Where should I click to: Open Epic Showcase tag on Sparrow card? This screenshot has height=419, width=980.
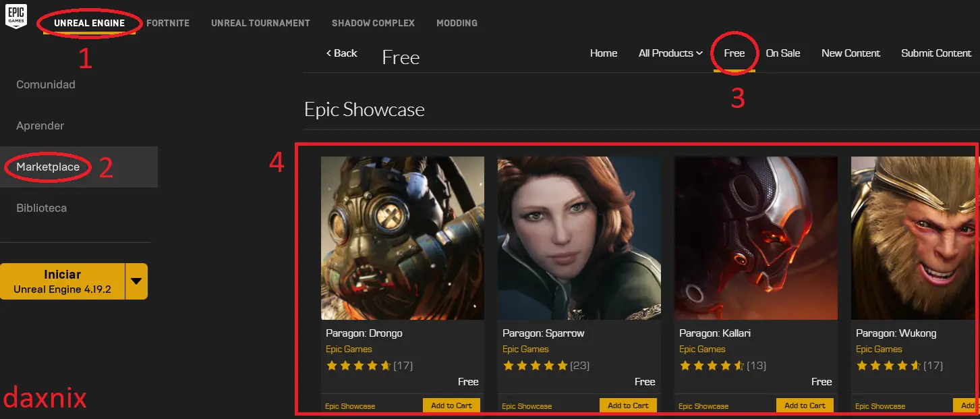click(527, 406)
